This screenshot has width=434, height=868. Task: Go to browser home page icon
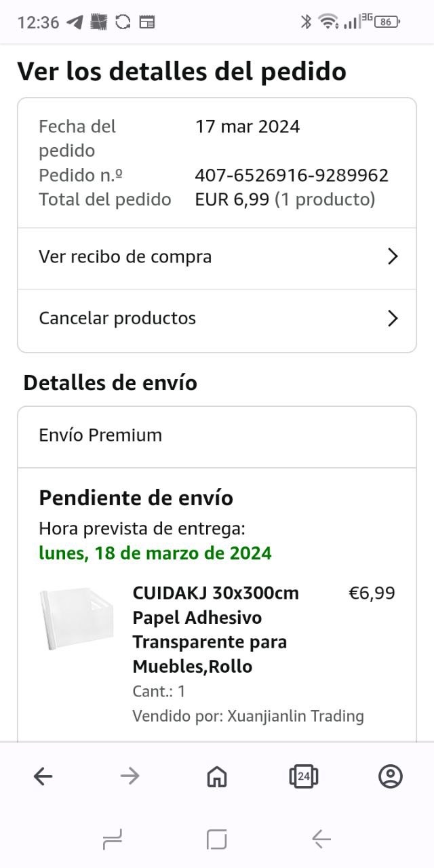pos(216,776)
